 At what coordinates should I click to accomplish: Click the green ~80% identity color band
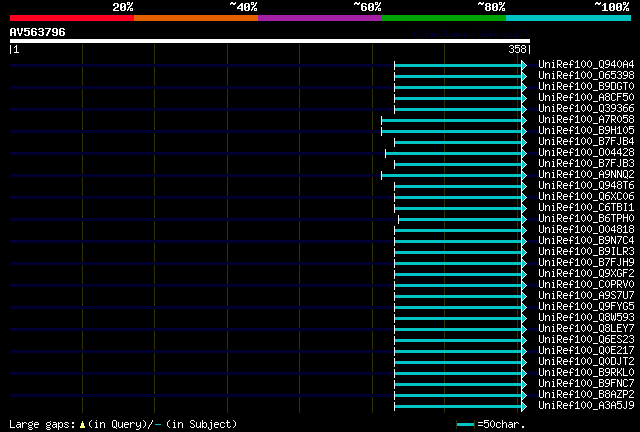coord(444,18)
